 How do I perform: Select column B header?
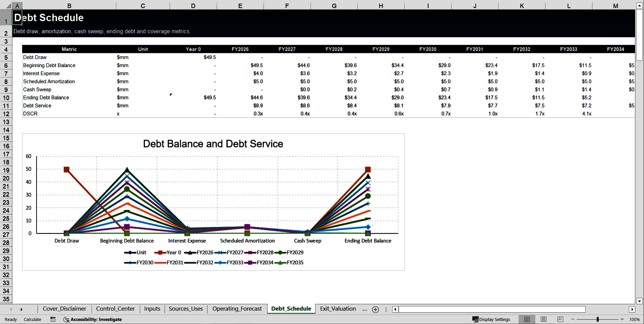(69, 6)
